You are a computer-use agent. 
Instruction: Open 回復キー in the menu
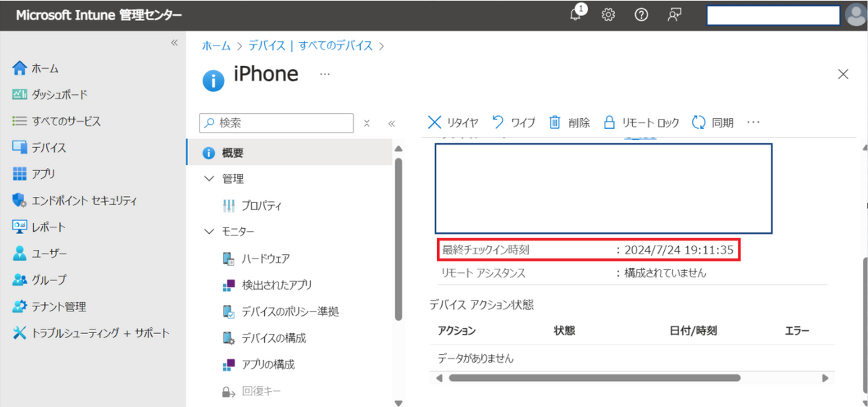250,391
